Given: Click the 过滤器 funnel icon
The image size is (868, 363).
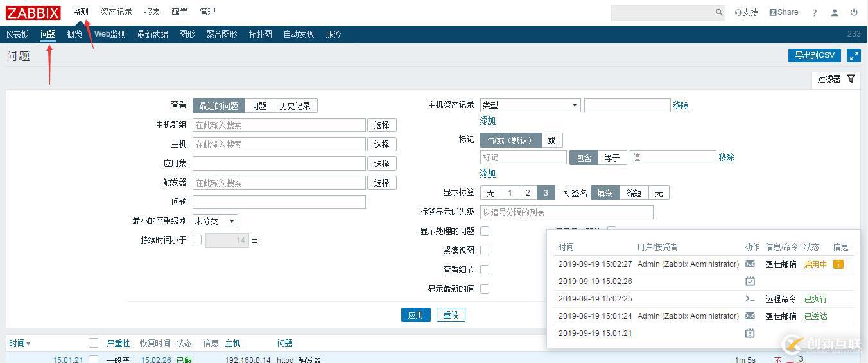Looking at the screenshot, I should (x=851, y=79).
